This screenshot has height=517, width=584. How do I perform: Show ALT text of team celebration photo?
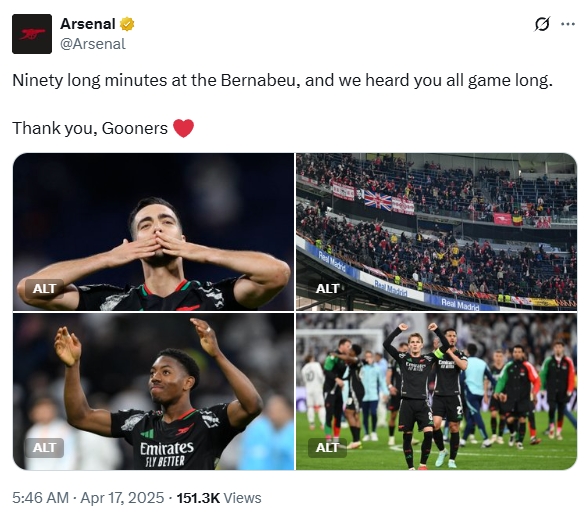[x=327, y=447]
